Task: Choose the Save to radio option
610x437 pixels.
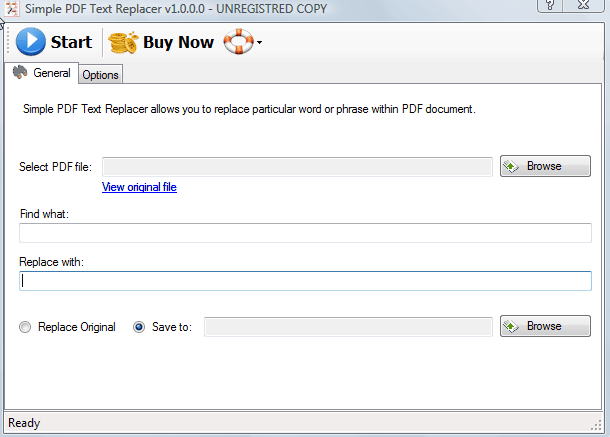Action: coord(139,327)
